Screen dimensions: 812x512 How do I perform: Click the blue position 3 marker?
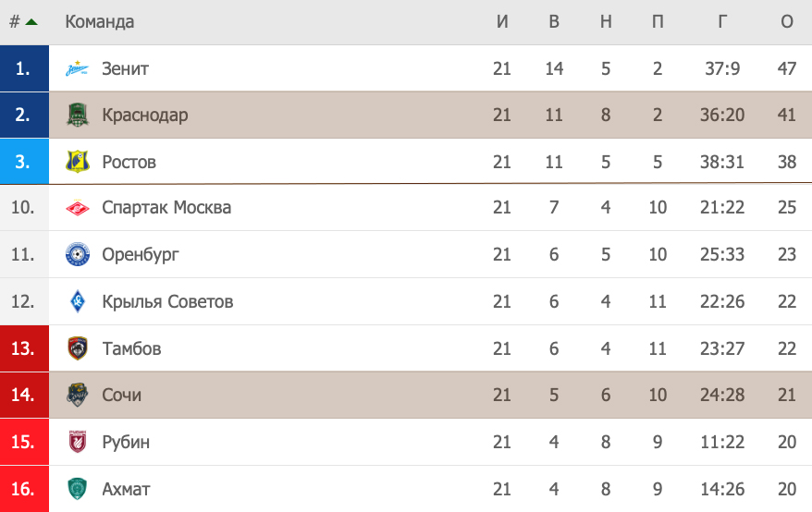tap(24, 162)
